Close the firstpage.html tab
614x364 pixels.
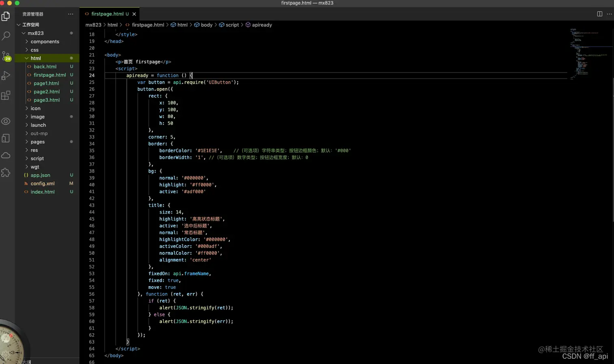[x=134, y=14]
